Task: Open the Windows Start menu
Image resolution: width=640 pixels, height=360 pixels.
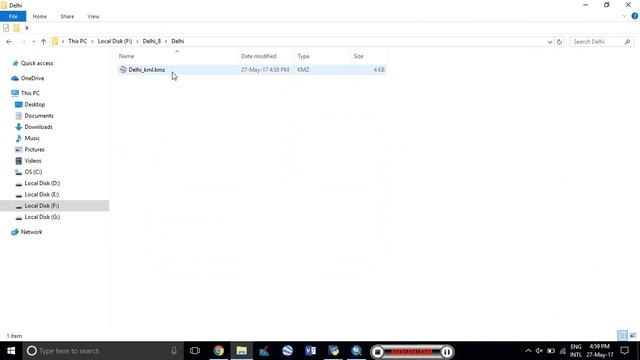Action: tap(11, 351)
